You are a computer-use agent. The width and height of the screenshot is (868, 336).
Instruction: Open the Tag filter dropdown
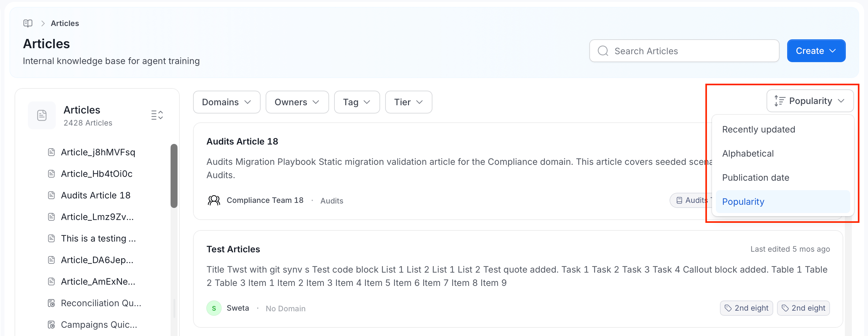click(357, 102)
